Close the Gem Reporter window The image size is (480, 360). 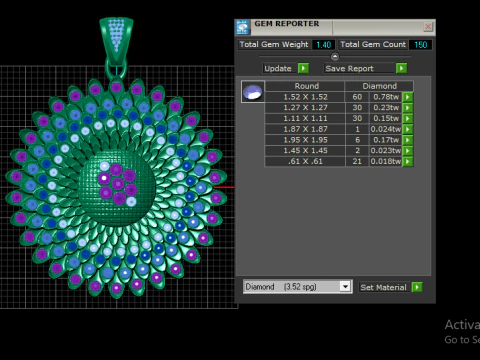coord(428,27)
